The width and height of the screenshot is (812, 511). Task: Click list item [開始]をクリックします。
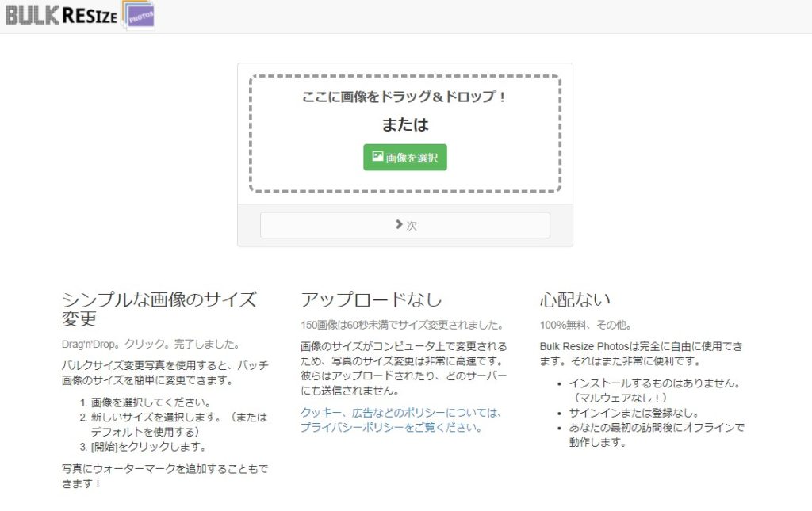[149, 447]
